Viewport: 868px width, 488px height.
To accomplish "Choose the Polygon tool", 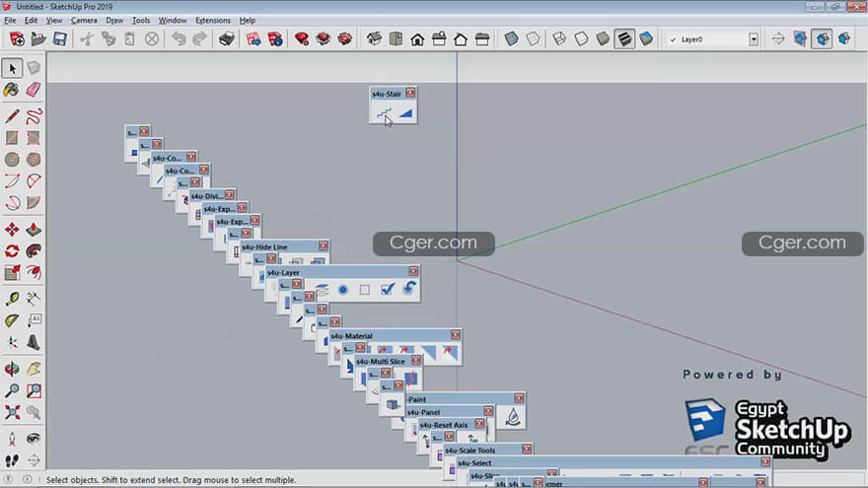I will coord(34,160).
